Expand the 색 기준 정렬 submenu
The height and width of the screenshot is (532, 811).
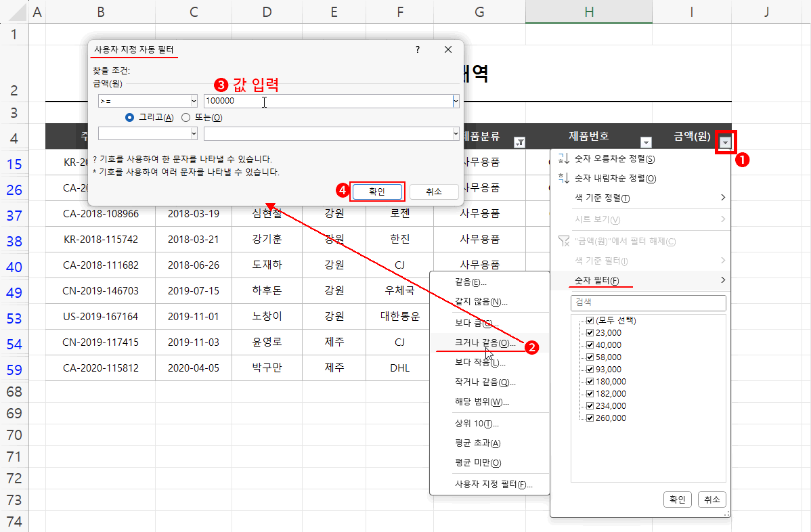[640, 198]
